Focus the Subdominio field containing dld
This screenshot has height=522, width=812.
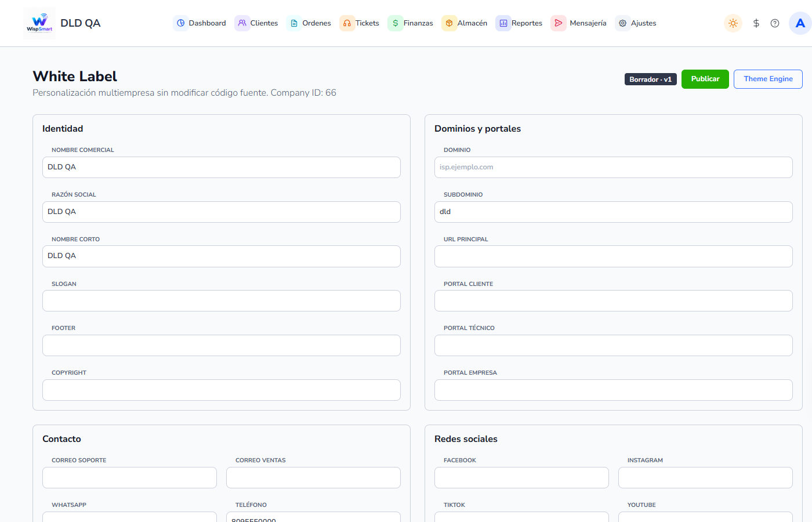[614, 212]
